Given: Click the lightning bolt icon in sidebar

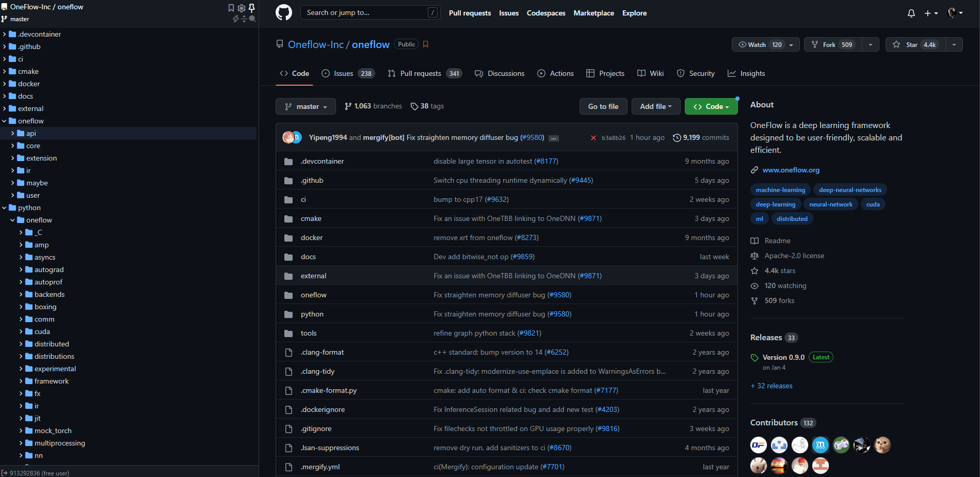Looking at the screenshot, I should pyautogui.click(x=236, y=19).
